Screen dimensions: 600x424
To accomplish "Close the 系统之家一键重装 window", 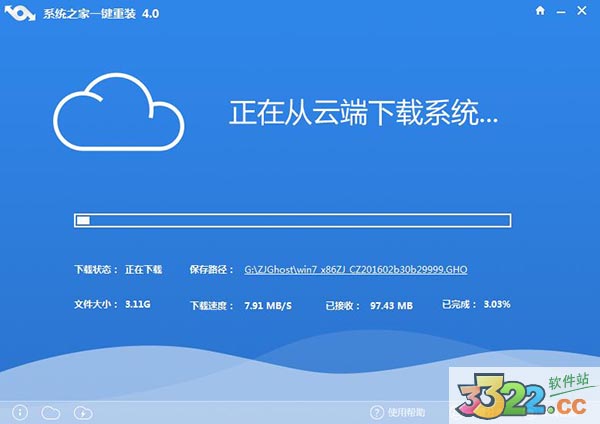I will [582, 11].
